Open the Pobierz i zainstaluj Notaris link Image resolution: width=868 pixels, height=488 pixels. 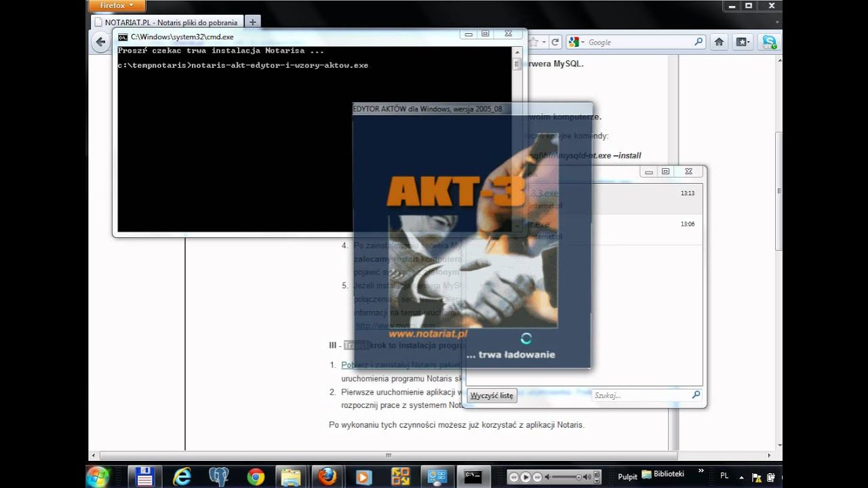pos(401,365)
